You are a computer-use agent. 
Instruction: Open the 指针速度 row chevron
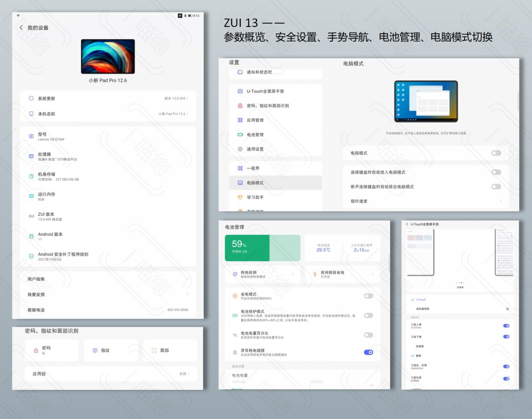tap(500, 201)
